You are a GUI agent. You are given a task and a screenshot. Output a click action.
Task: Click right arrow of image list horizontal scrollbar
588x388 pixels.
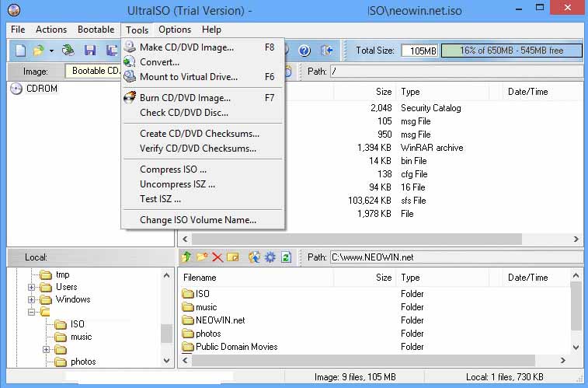[576, 239]
